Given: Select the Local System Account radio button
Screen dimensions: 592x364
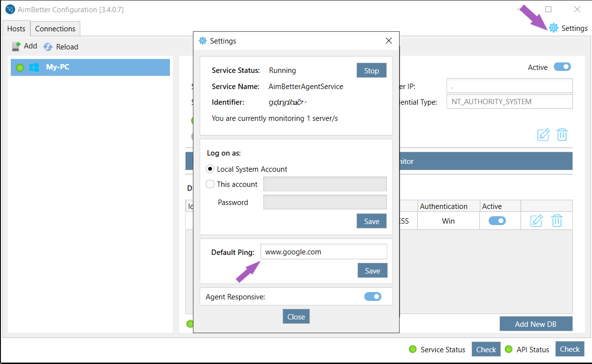Looking at the screenshot, I should pyautogui.click(x=210, y=169).
